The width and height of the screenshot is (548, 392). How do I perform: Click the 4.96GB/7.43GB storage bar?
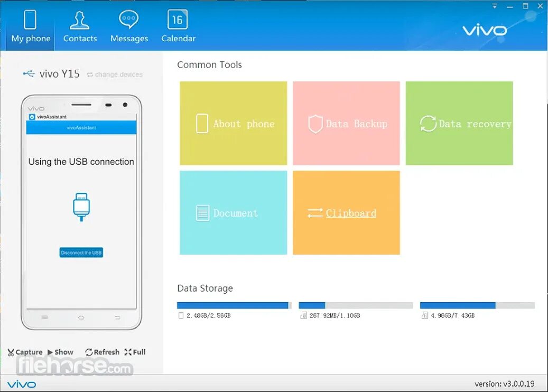point(477,305)
